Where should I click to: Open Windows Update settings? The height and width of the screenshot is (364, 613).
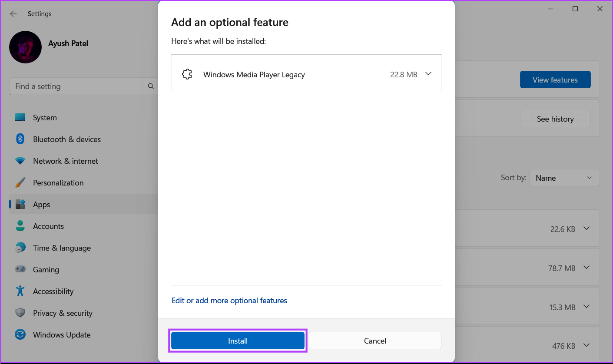point(62,335)
